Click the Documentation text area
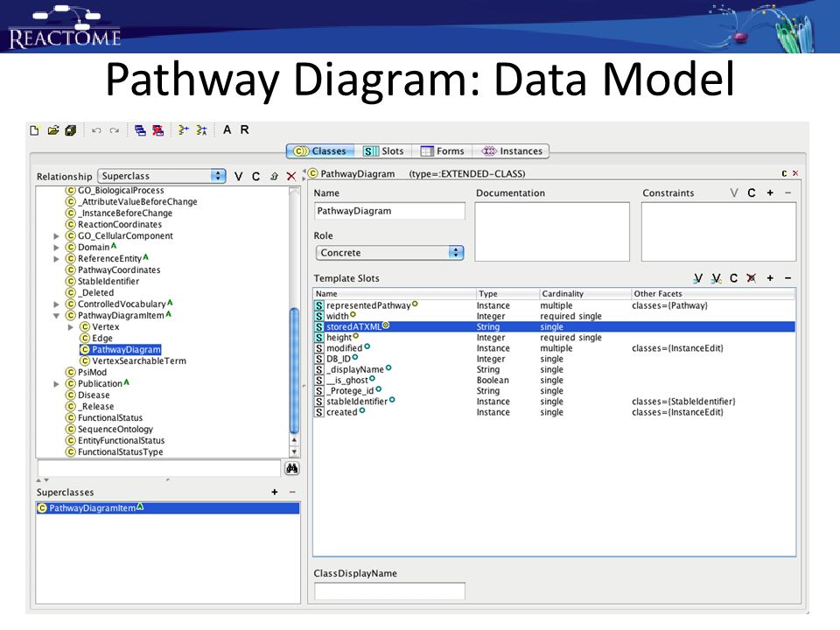The image size is (840, 630). (552, 231)
